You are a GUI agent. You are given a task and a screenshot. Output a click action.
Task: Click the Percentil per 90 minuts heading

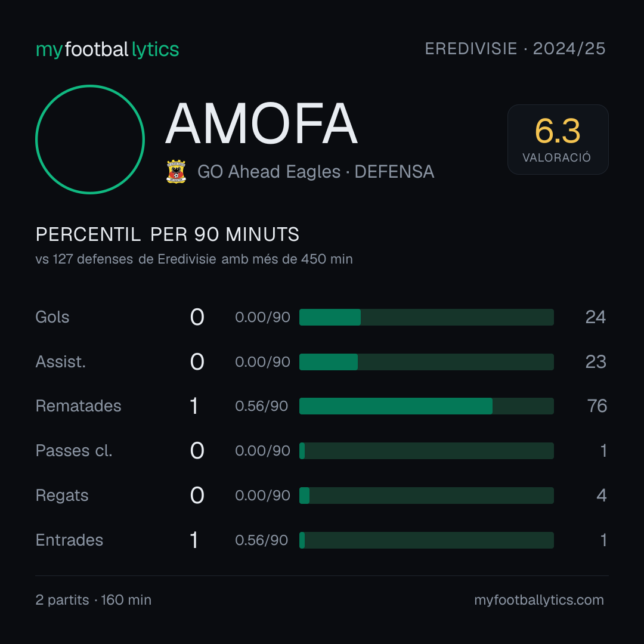[167, 234]
